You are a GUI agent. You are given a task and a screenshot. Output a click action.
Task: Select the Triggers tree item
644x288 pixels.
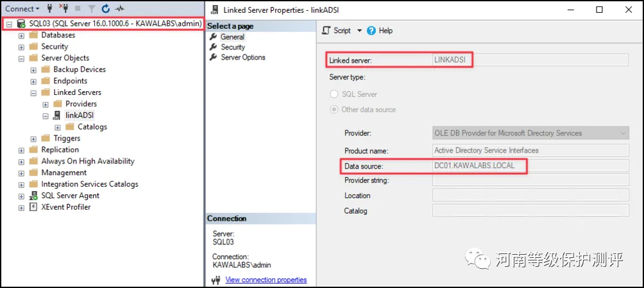point(67,139)
